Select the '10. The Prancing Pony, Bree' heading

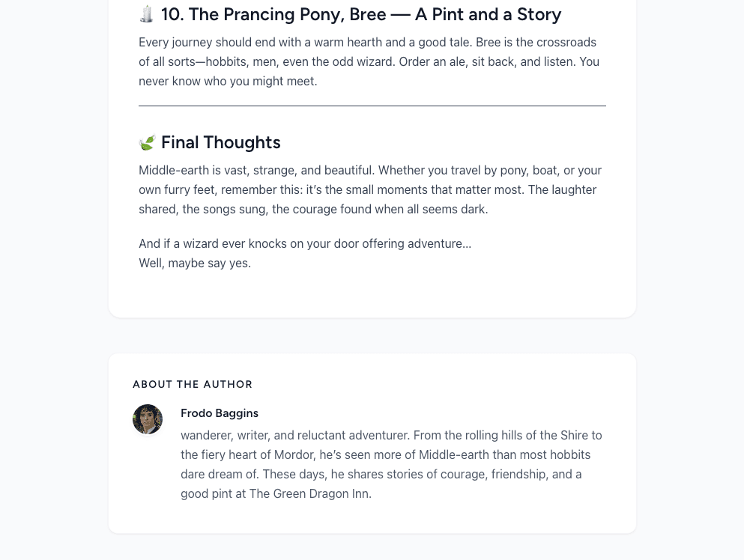(x=360, y=14)
